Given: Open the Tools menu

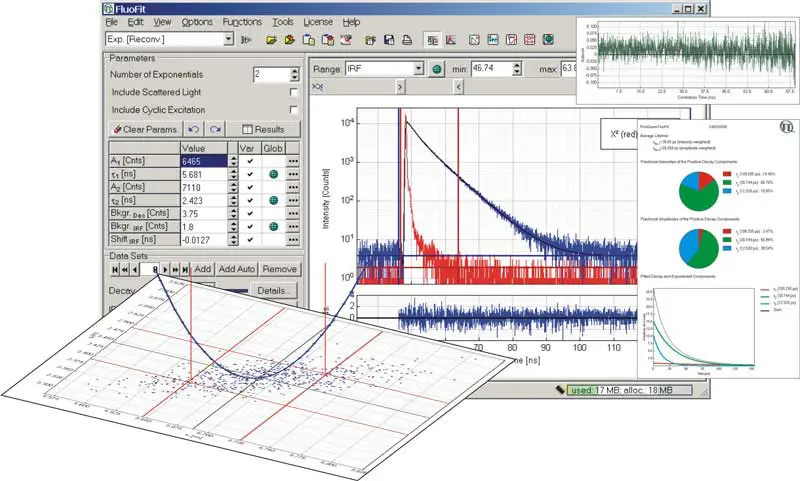Looking at the screenshot, I should click(283, 22).
